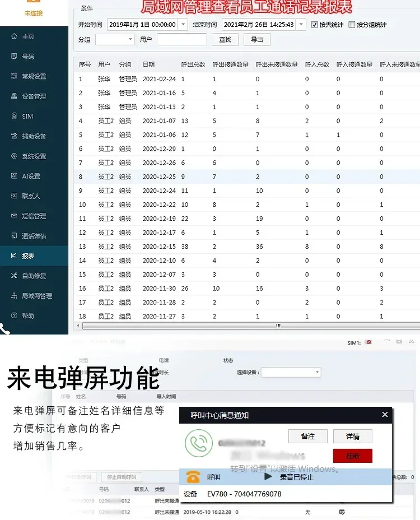
Task: Click the date cell 2021-01-07
Action: click(x=159, y=120)
